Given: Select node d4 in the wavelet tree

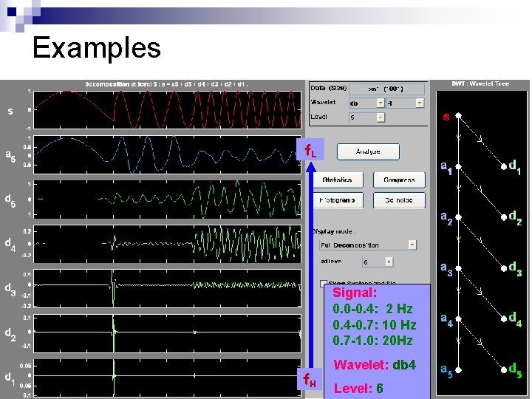Looking at the screenshot, I should point(504,318).
